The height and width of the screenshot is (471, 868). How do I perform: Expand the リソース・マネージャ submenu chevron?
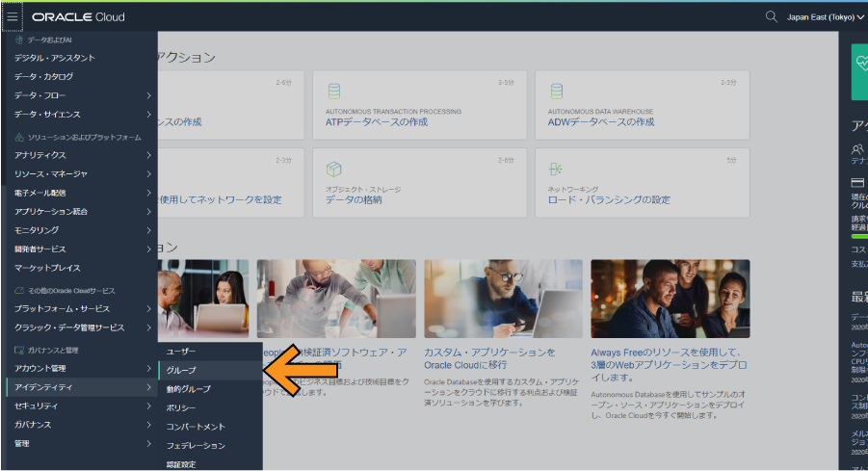(x=148, y=173)
